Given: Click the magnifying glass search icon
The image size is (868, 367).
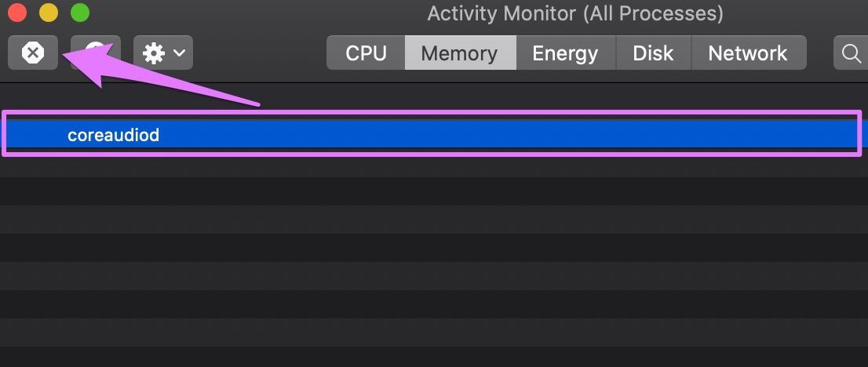Looking at the screenshot, I should tap(850, 53).
